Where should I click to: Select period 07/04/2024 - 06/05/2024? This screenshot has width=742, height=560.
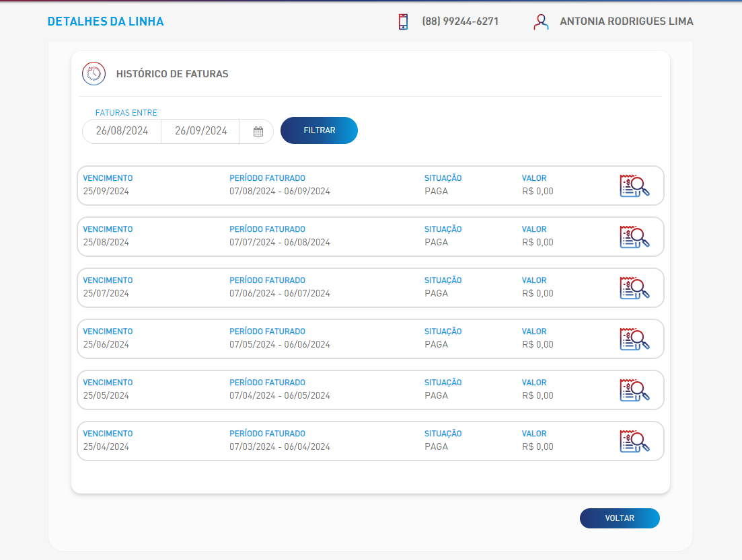[x=280, y=395]
